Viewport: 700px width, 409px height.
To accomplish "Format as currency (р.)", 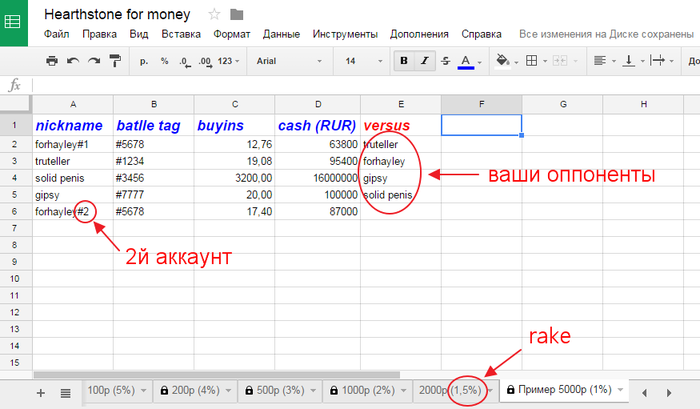I will [144, 61].
